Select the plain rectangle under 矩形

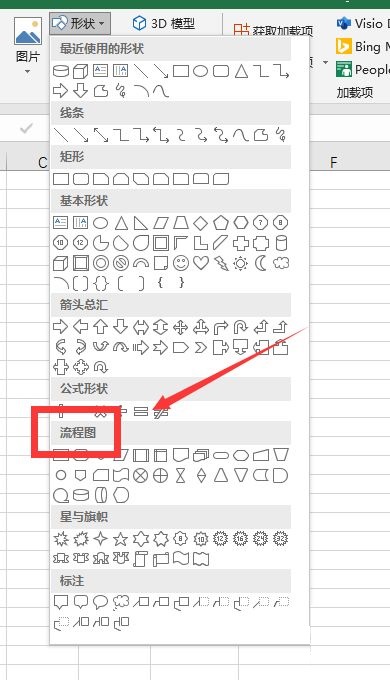[x=61, y=179]
